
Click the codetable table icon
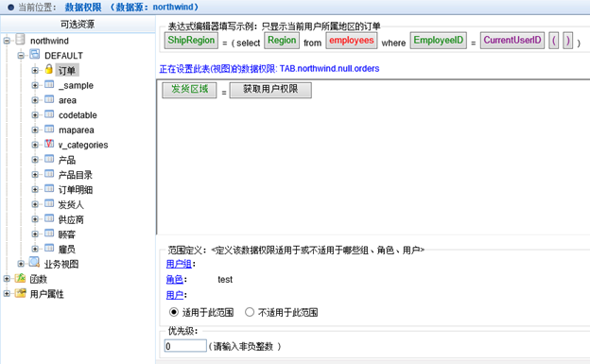pos(49,114)
